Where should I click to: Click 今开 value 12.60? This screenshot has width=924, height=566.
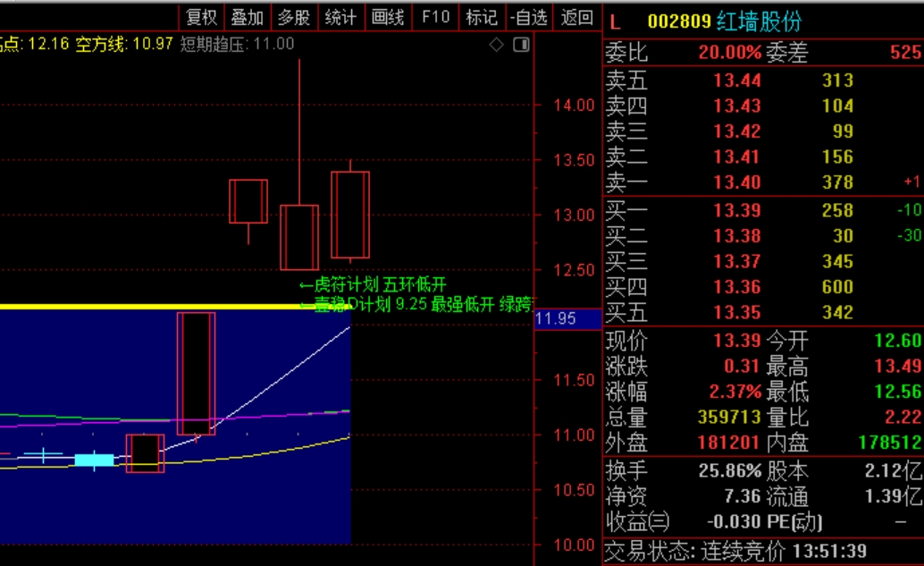pyautogui.click(x=897, y=341)
